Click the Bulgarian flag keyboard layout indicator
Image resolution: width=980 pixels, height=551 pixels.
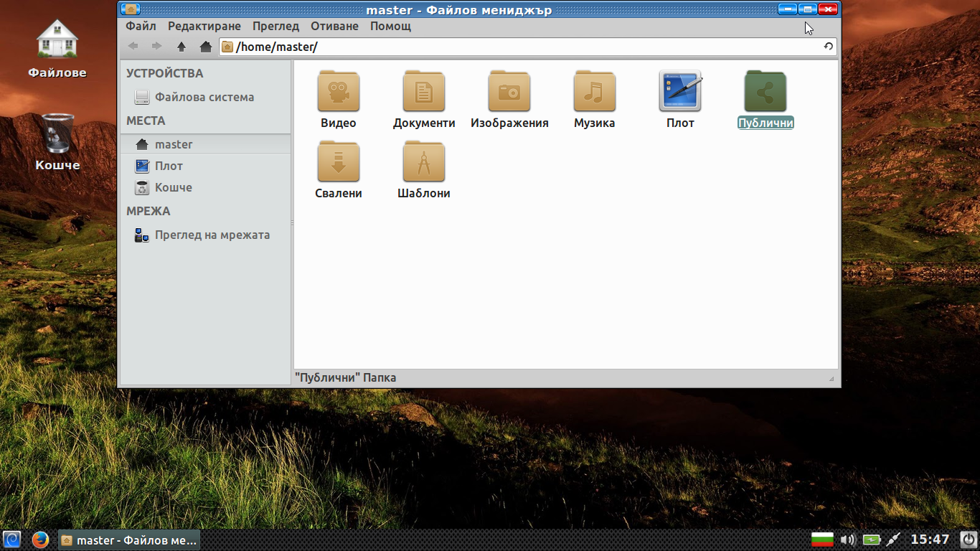(x=822, y=540)
